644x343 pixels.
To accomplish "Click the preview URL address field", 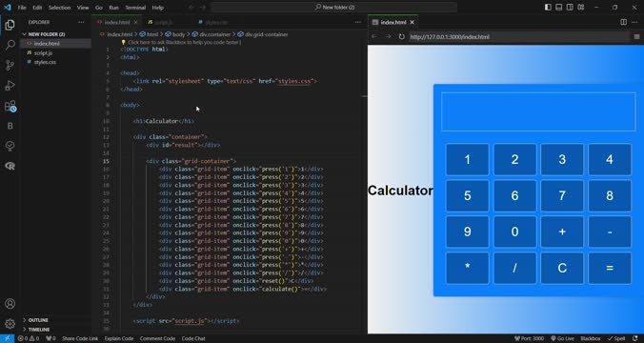I will pyautogui.click(x=519, y=36).
